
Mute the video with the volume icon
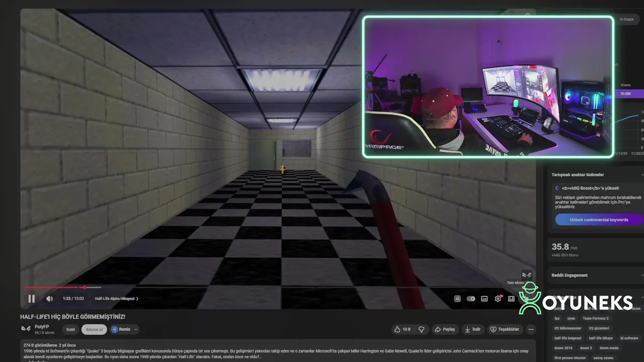pyautogui.click(x=49, y=299)
